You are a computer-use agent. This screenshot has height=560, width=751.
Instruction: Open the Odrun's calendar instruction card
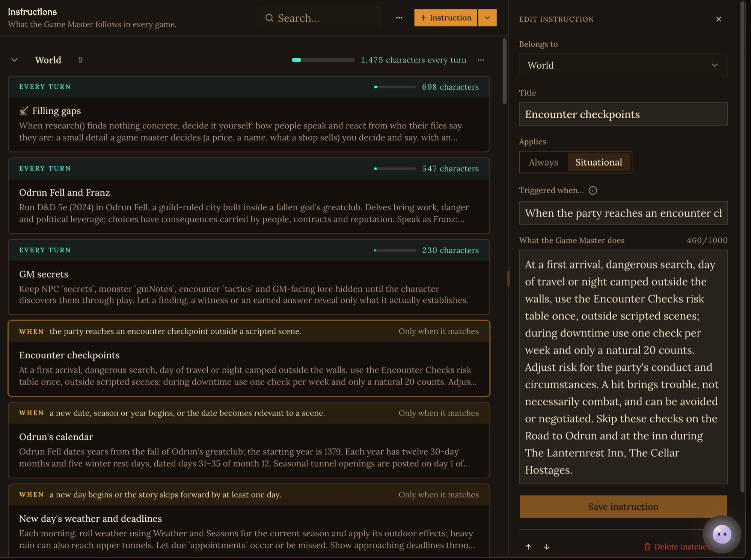click(249, 440)
